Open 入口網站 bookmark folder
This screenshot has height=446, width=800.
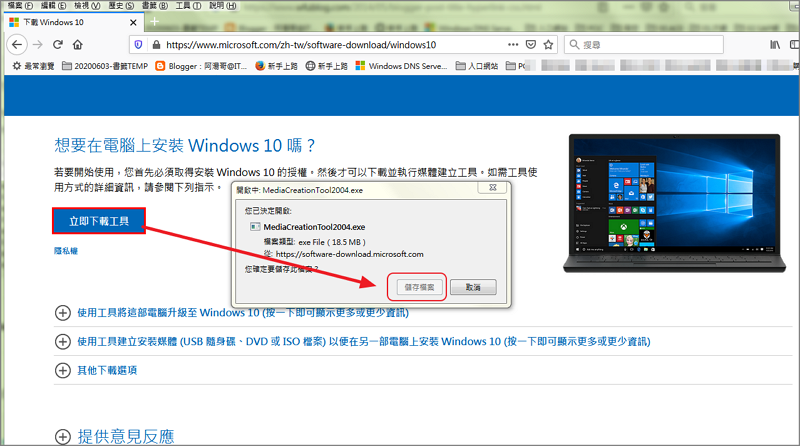tap(477, 66)
